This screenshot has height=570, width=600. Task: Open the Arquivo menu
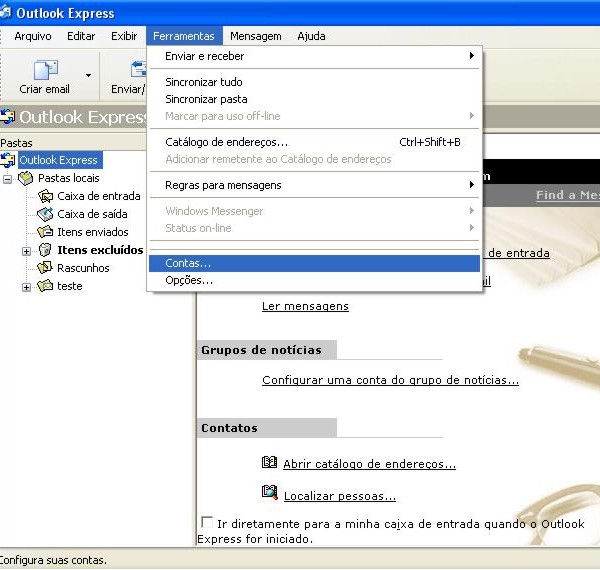[33, 36]
